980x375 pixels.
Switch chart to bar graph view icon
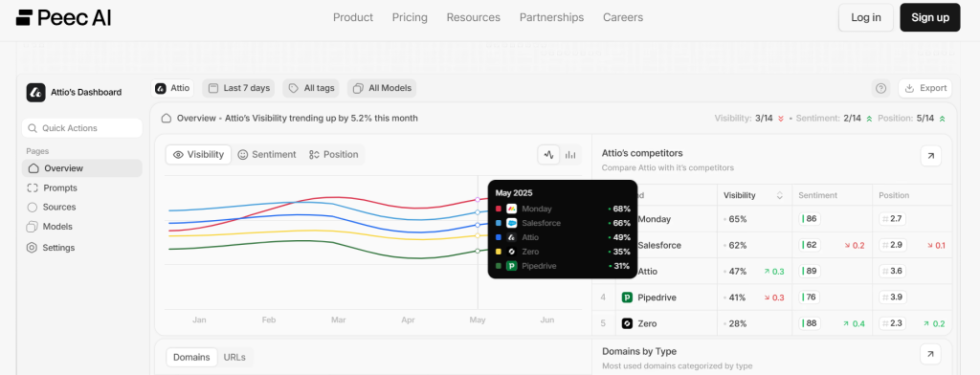tap(570, 154)
